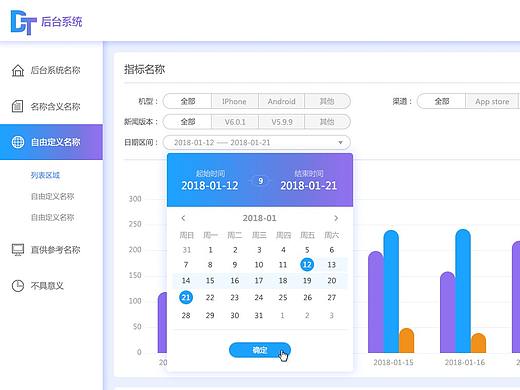The height and width of the screenshot is (390, 520).
Task: Select V5.9.9 version filter
Action: [282, 122]
